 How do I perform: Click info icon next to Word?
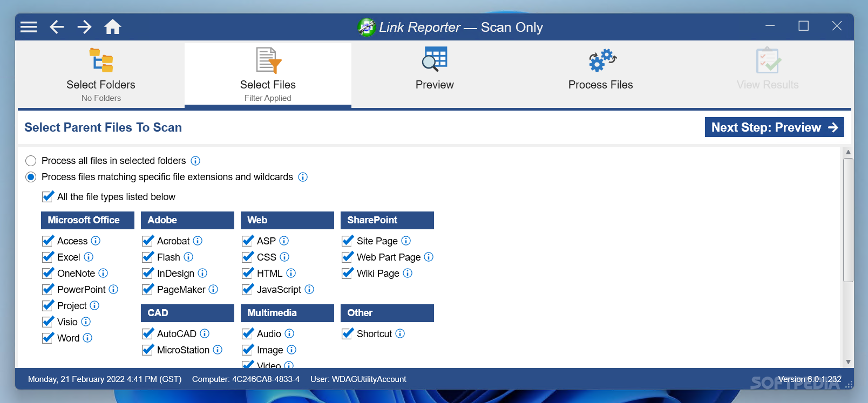point(87,338)
